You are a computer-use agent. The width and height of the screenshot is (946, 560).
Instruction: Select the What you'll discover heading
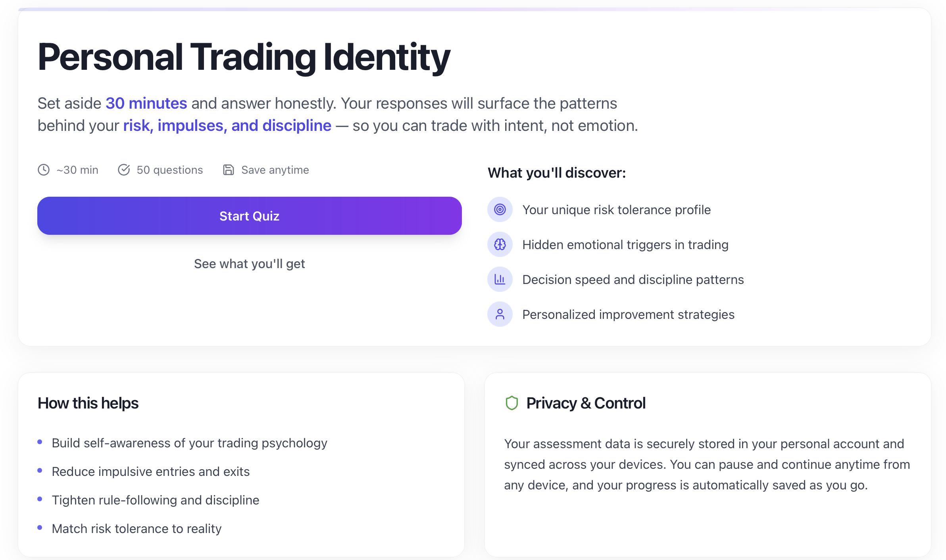tap(556, 173)
